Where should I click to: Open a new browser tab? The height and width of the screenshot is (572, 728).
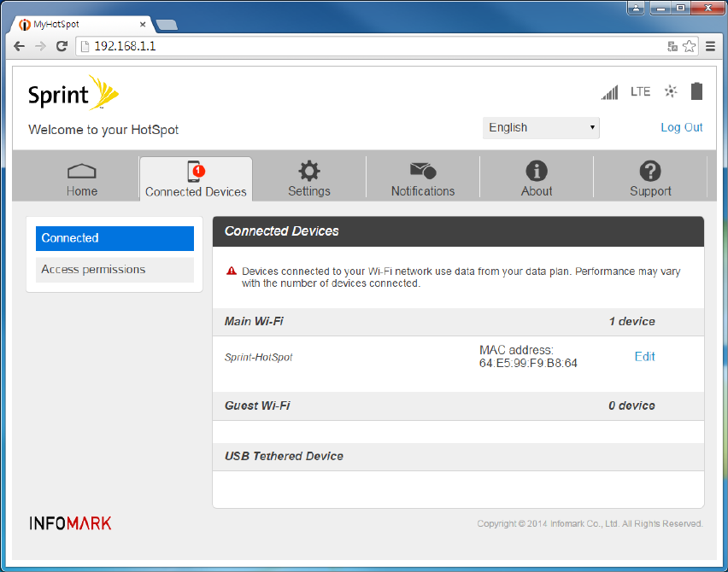tap(167, 25)
